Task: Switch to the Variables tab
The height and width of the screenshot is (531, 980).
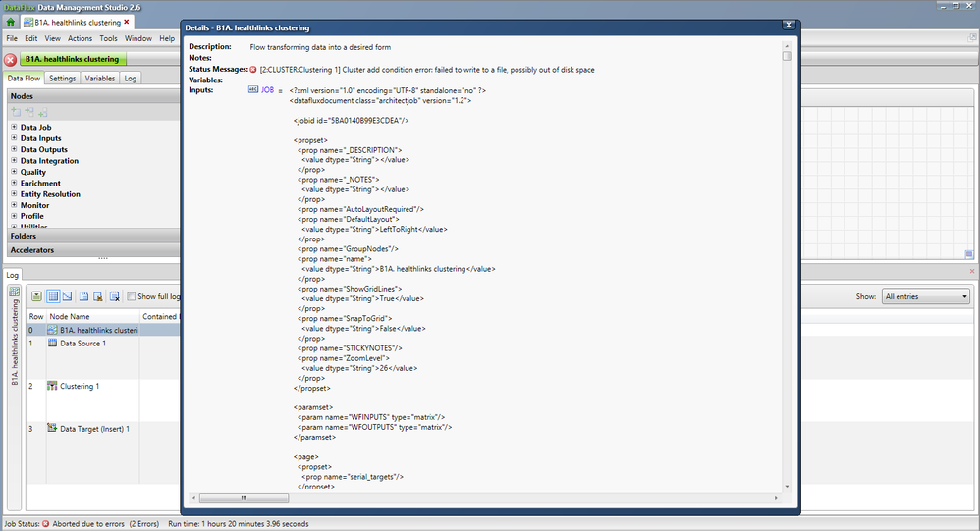Action: pos(100,79)
